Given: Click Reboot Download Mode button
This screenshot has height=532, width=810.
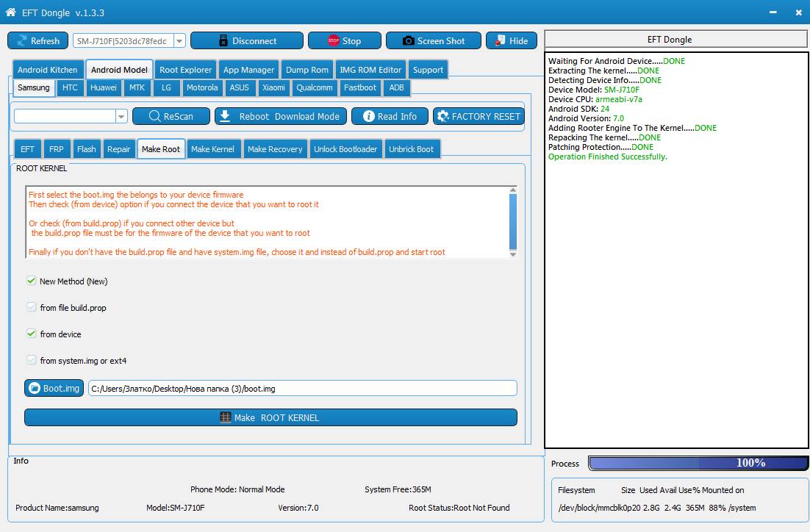Looking at the screenshot, I should pyautogui.click(x=281, y=117).
